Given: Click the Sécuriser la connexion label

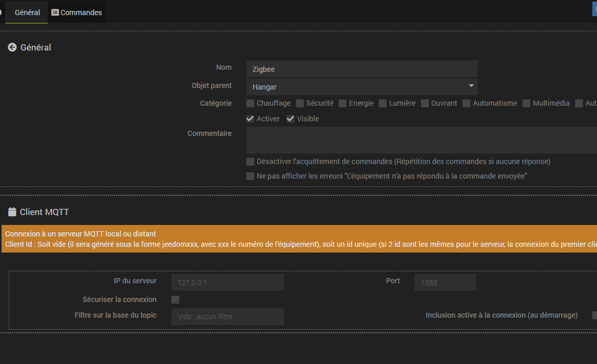Looking at the screenshot, I should 119,299.
